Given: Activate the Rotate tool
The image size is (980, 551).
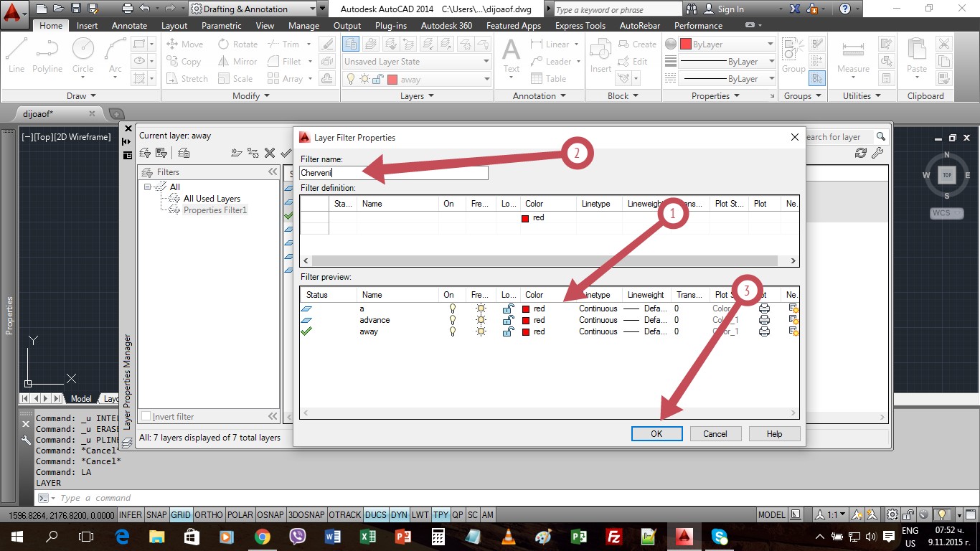Looking at the screenshot, I should click(x=237, y=44).
